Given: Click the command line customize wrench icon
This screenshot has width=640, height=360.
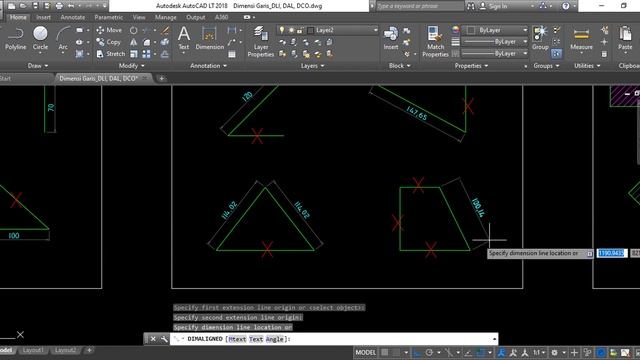Looking at the screenshot, I should click(164, 339).
